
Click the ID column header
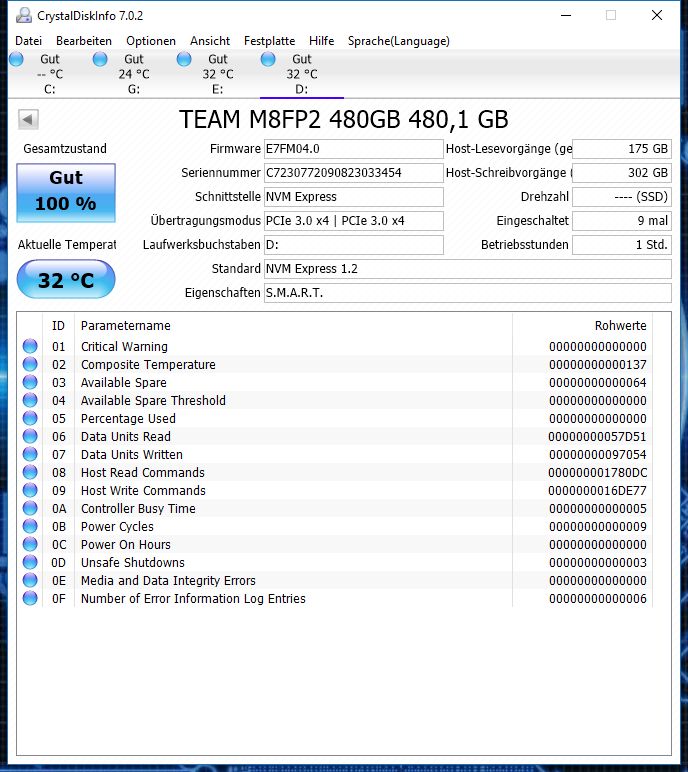[59, 325]
